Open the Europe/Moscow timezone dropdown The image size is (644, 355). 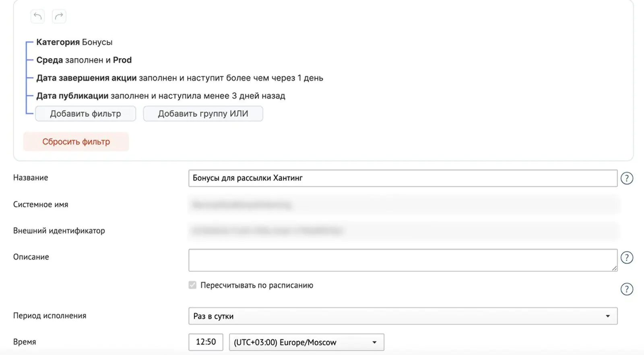(x=307, y=342)
